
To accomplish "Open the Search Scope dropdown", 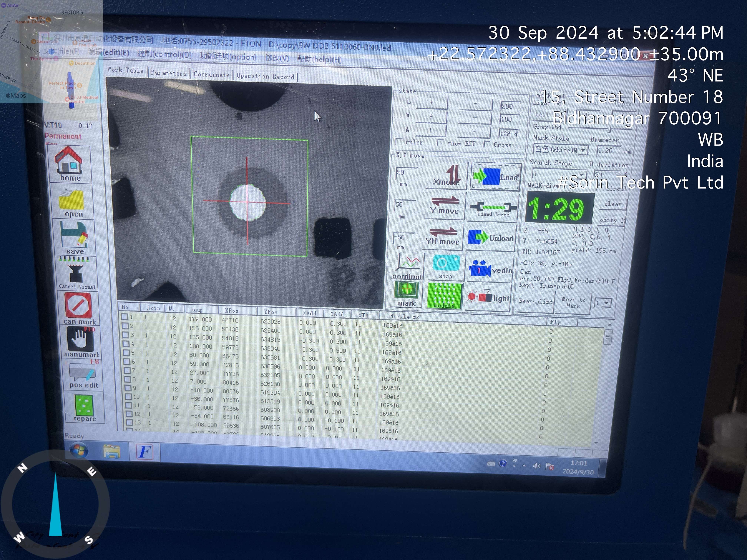I will (582, 174).
